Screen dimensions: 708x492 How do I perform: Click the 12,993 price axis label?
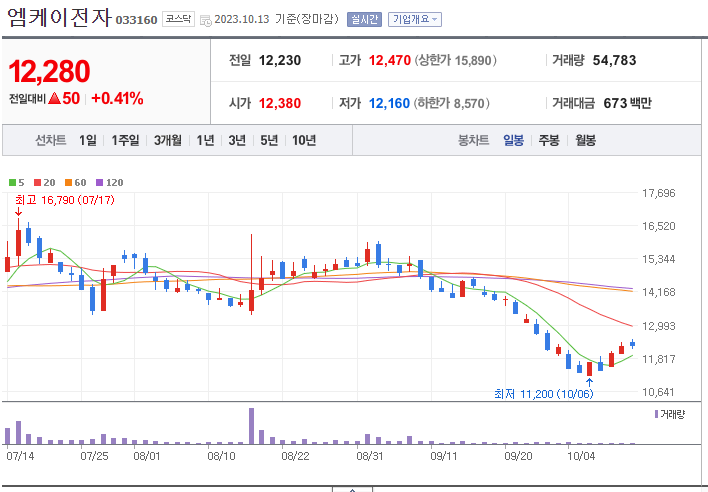pyautogui.click(x=659, y=326)
